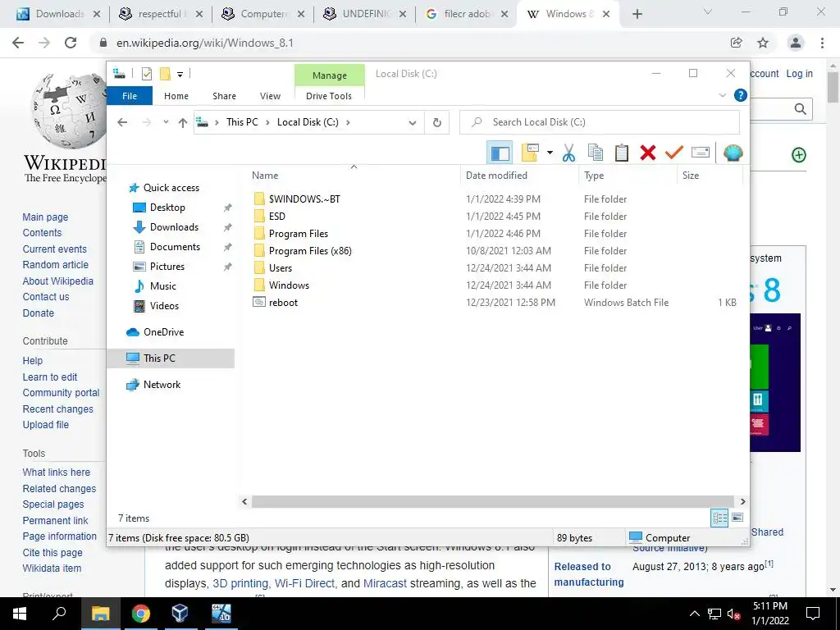
Task: Click the Copy icon in toolbar
Action: pyautogui.click(x=596, y=153)
